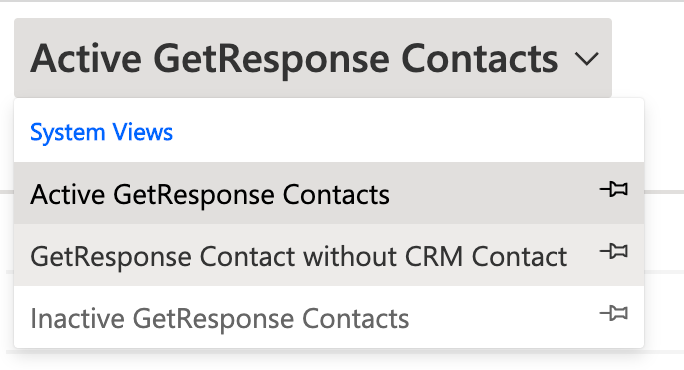This screenshot has height=370, width=684.
Task: Close the view list via down chevron
Action: [586, 59]
